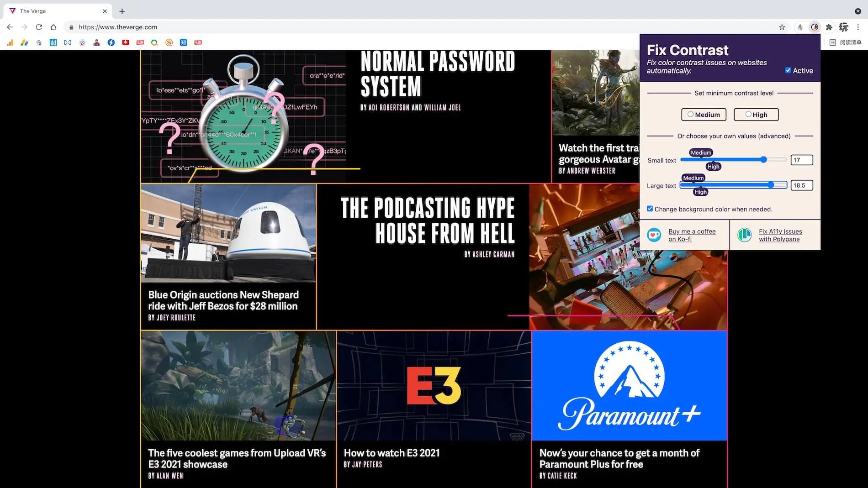Open the Upload VR's E3 showcase article
This screenshot has height=488, width=868.
tap(237, 458)
